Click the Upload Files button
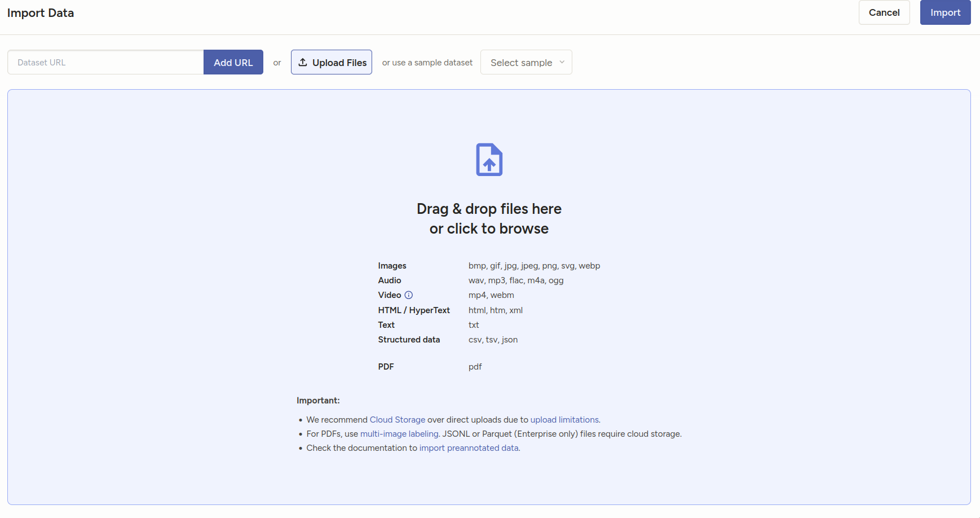980x518 pixels. pos(332,63)
